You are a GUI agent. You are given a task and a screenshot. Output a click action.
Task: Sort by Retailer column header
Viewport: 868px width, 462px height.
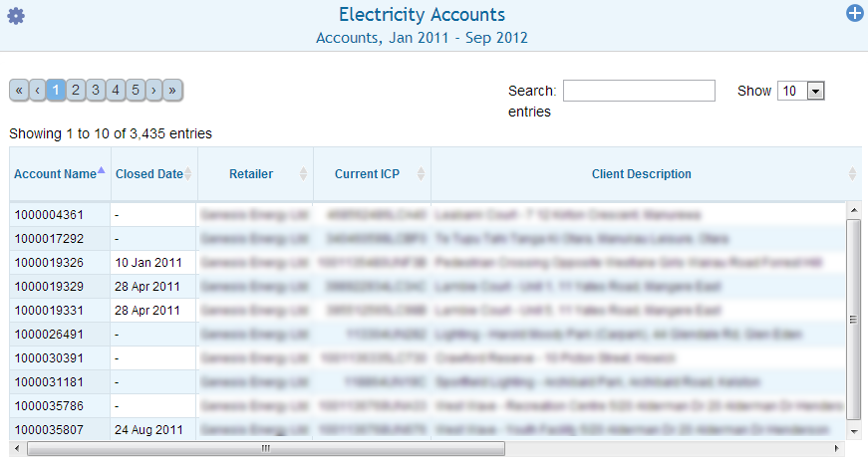click(251, 174)
